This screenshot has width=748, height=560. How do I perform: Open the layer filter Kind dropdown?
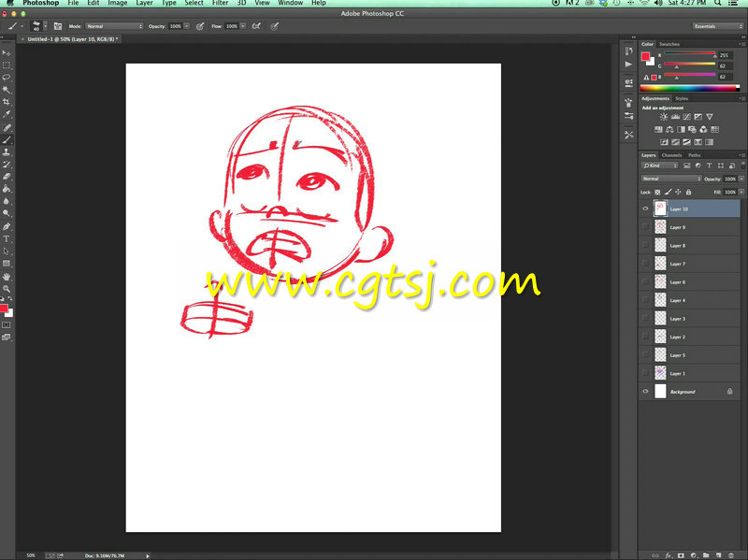coord(660,165)
